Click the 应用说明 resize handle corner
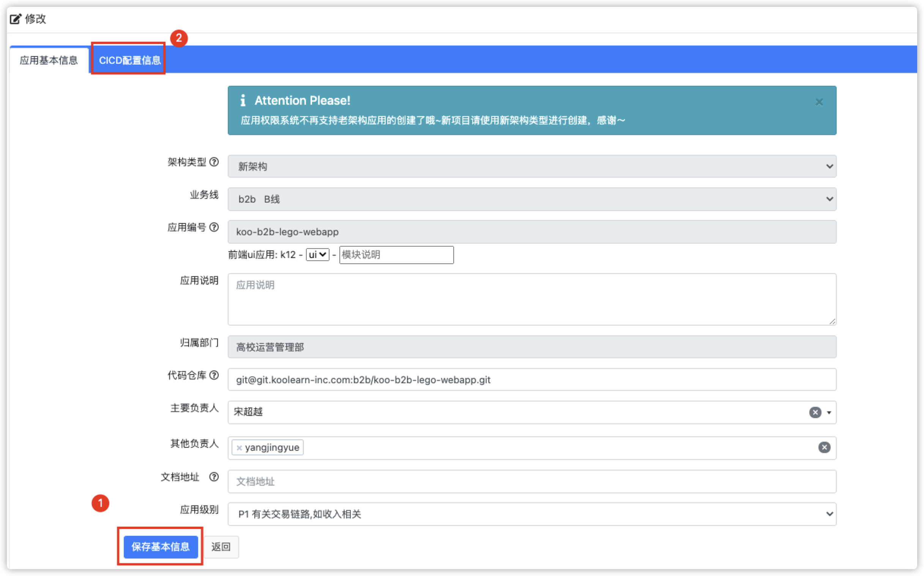 coord(832,321)
